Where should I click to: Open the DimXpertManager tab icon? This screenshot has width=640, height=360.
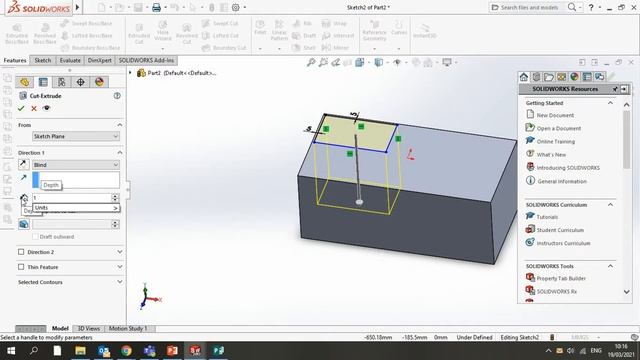[x=80, y=82]
